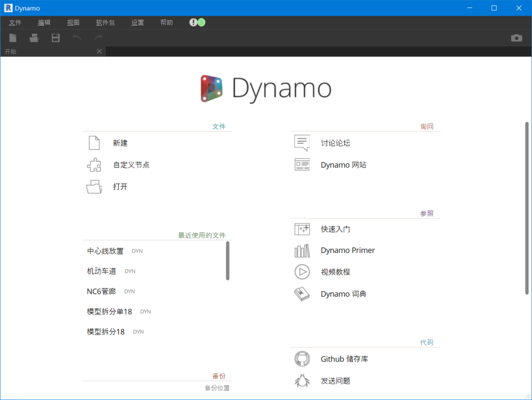The height and width of the screenshot is (400, 532).
Task: Click 新建 to create a new file
Action: tap(120, 143)
